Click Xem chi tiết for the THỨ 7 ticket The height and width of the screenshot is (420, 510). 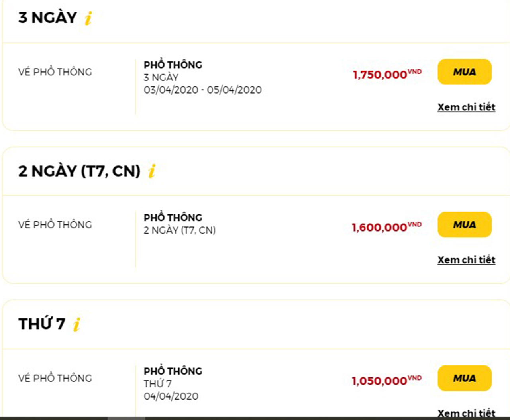(466, 412)
